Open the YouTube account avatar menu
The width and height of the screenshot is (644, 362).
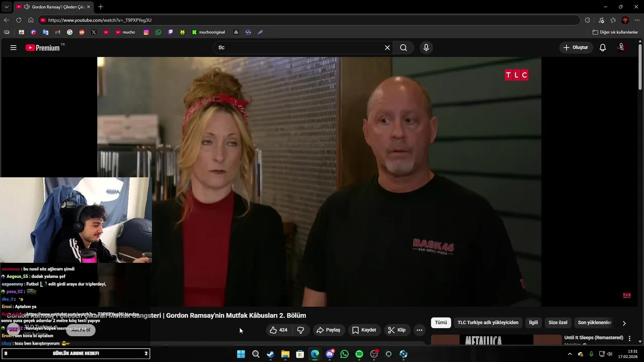[621, 47]
